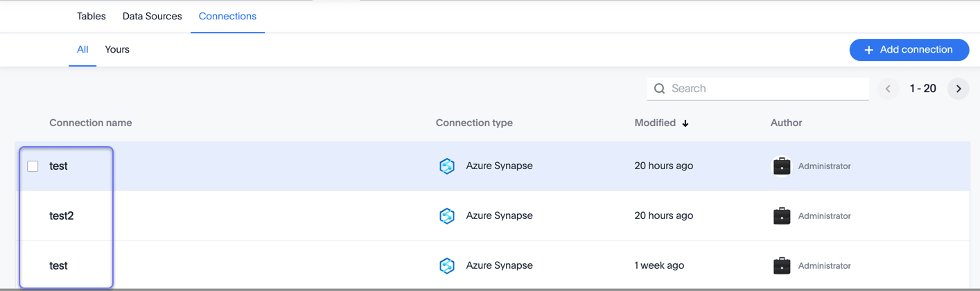Focus the Search input field

coord(766,89)
